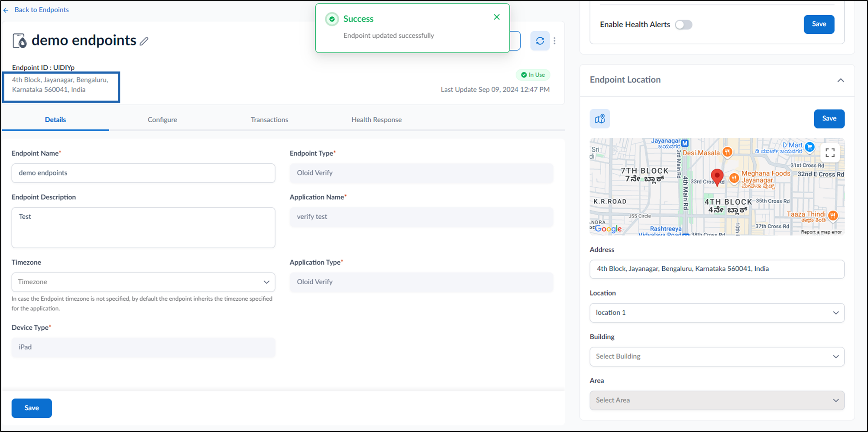The width and height of the screenshot is (868, 432).
Task: Click the Meghana Foods restaurant marker
Action: click(x=734, y=178)
